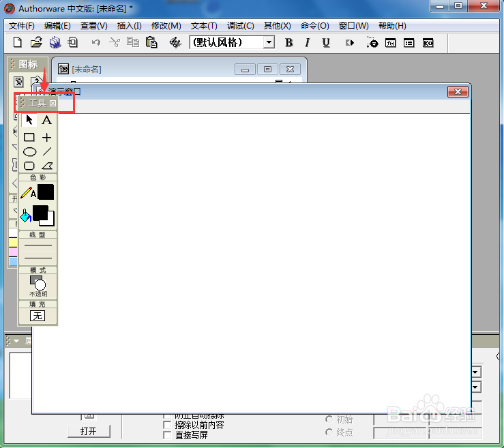Click the Find toolbar icon
Image resolution: width=504 pixels, height=448 pixels.
tap(175, 42)
